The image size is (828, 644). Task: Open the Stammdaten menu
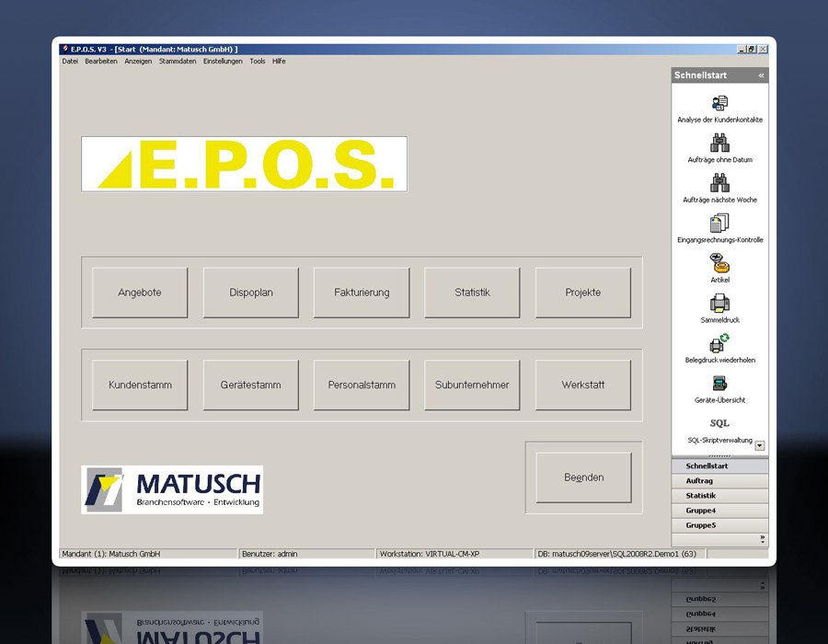[178, 62]
